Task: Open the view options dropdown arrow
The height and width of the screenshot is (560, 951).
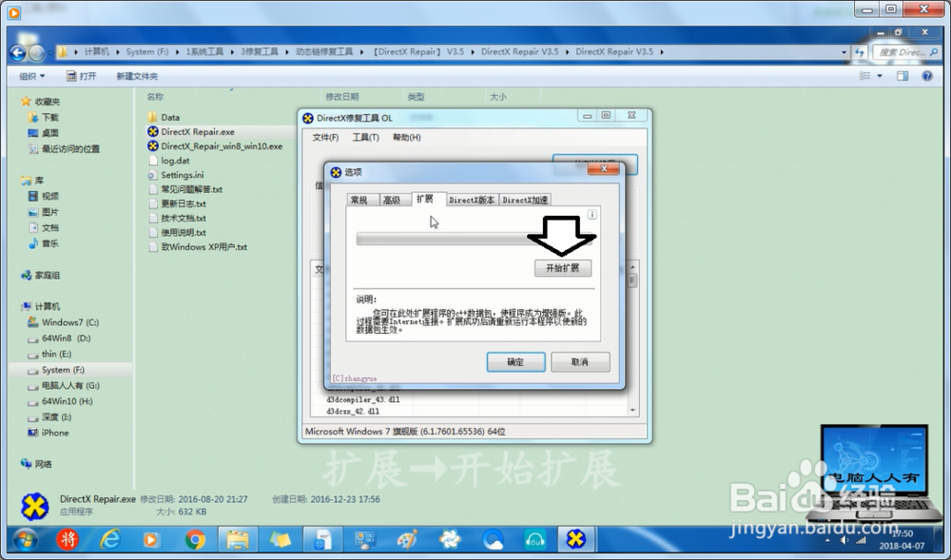Action: tap(880, 76)
